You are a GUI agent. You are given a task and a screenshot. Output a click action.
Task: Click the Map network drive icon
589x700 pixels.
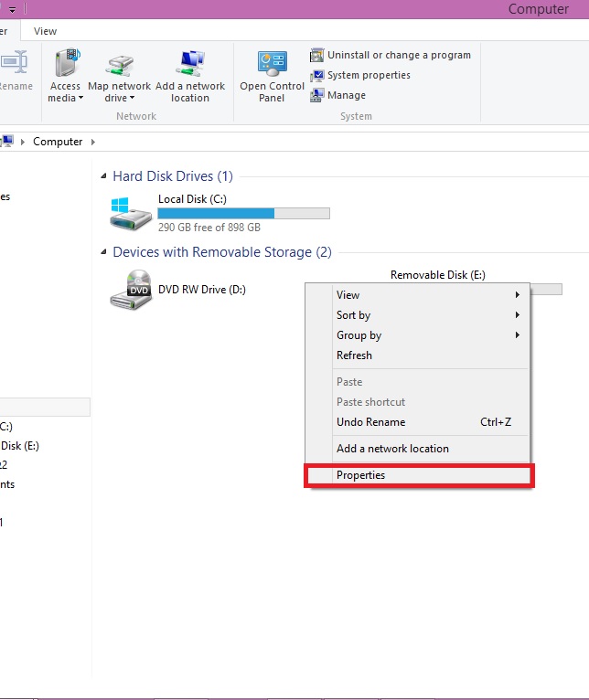click(x=120, y=65)
